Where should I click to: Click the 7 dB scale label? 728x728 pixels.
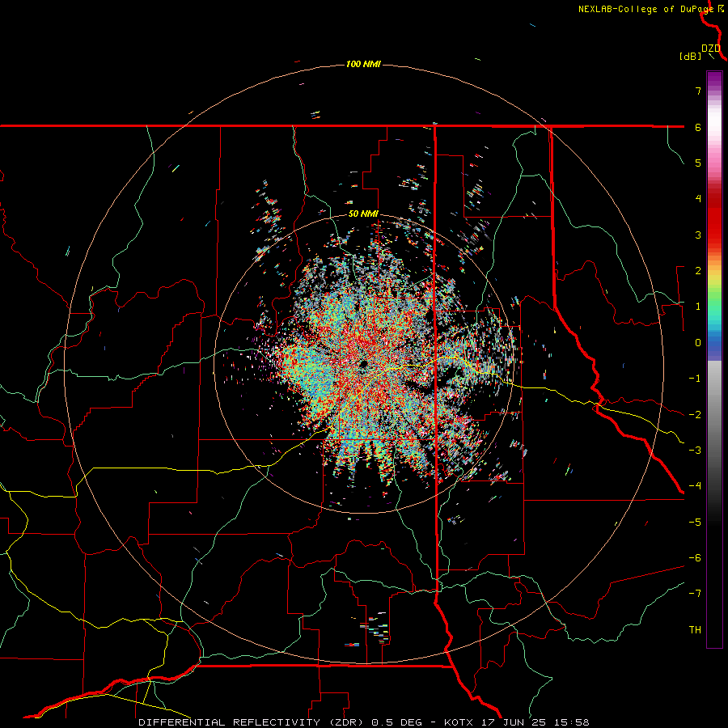point(698,91)
